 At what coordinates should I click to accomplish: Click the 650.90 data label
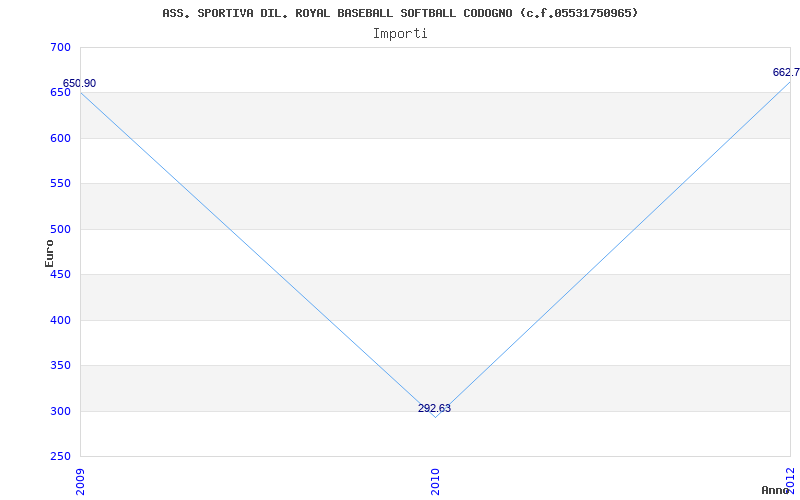(79, 84)
